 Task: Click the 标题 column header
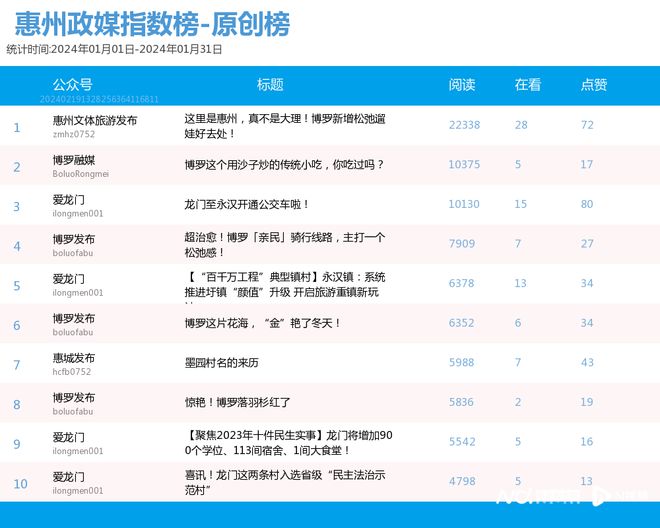point(270,85)
